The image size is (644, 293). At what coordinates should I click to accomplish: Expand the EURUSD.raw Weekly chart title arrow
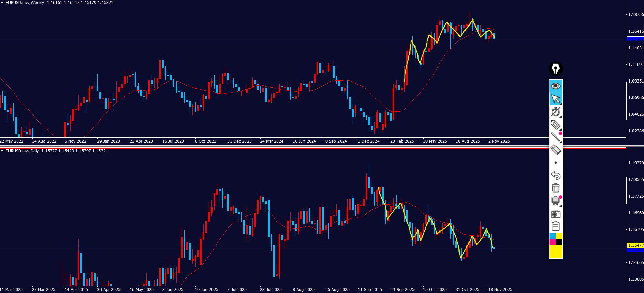(2, 3)
